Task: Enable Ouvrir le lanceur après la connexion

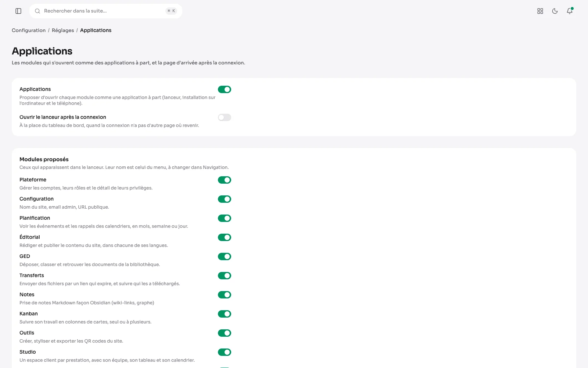Action: pyautogui.click(x=225, y=117)
